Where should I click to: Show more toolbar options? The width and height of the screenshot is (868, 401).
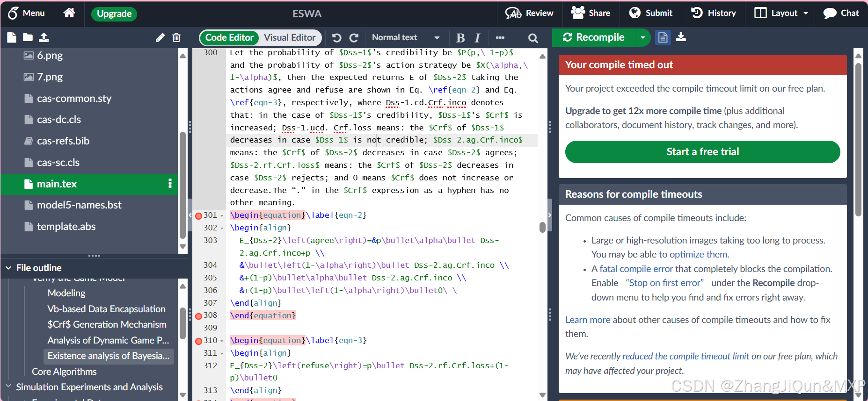pyautogui.click(x=500, y=38)
